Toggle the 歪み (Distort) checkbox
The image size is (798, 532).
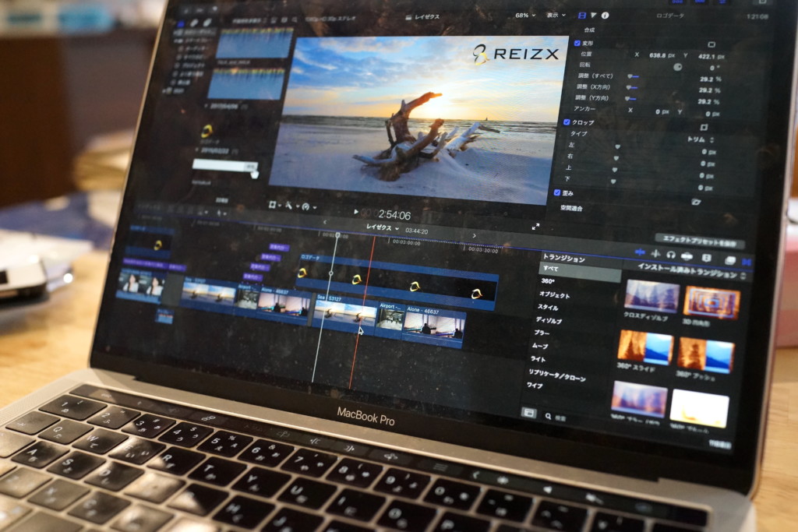[x=558, y=192]
